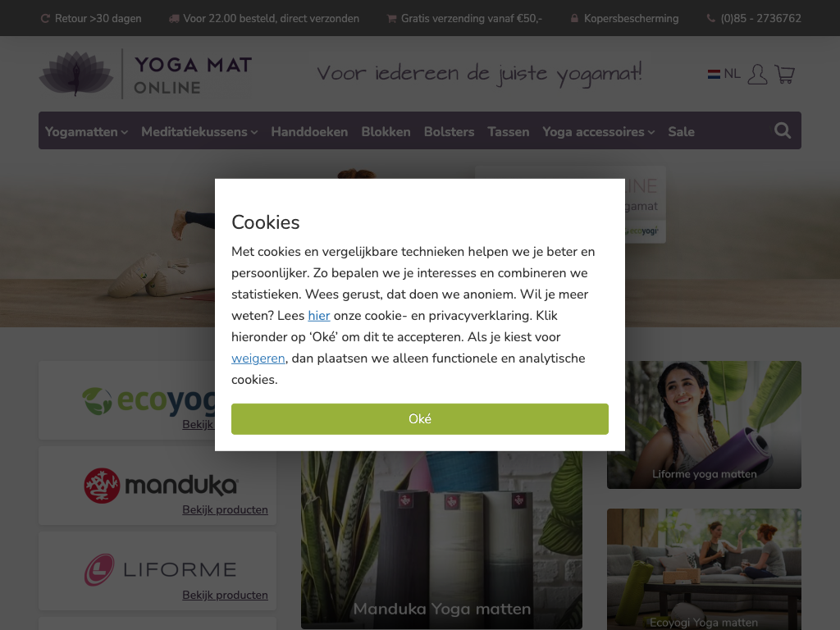Screen dimensions: 840x630
Task: Click Bekijk producten under Manduka
Action: pos(225,510)
